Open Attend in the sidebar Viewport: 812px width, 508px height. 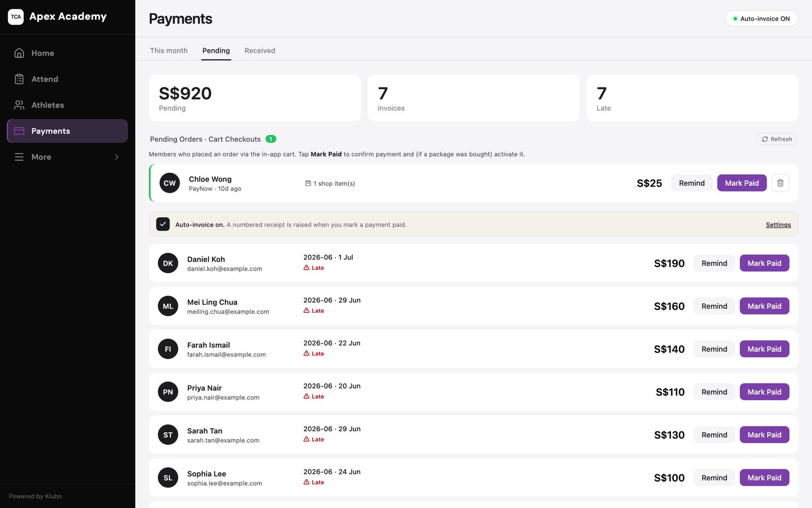click(67, 79)
